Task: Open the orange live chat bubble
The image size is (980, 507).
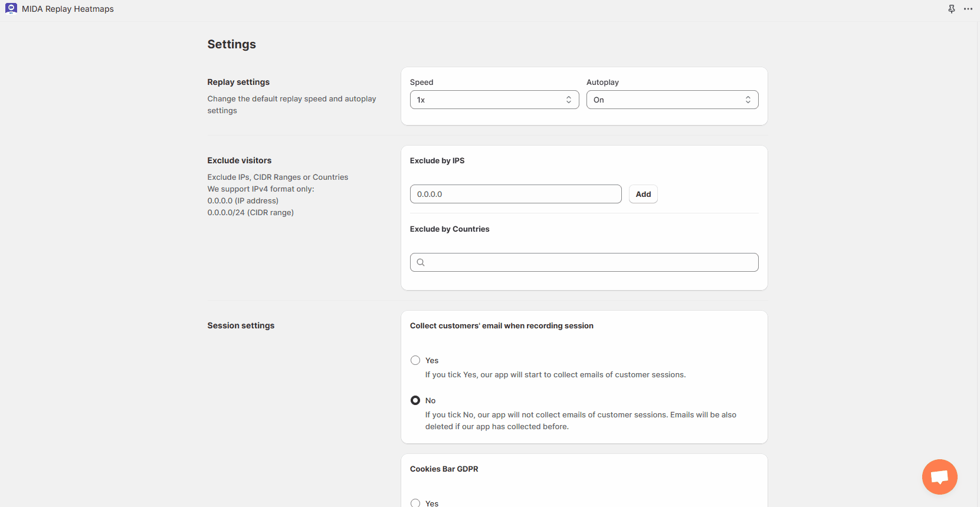Action: pyautogui.click(x=939, y=477)
